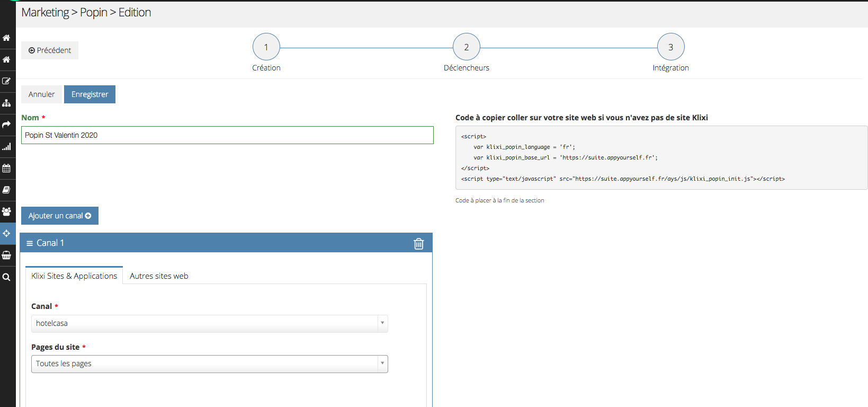Click Edition in the breadcrumb title
This screenshot has width=868, height=407.
(x=135, y=12)
